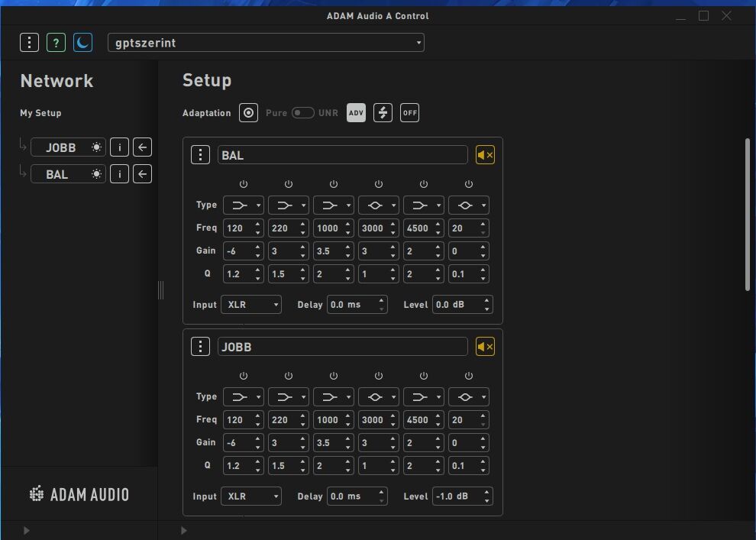This screenshot has height=540, width=756.
Task: Open the BAL Input XLR dropdown
Action: click(x=251, y=304)
